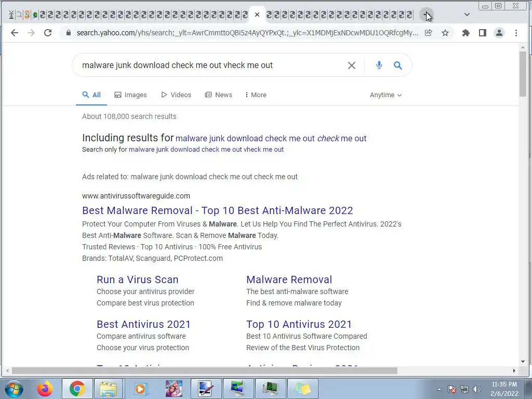Open the taskbar icon of a monitor with a red pen
The image size is (532, 399).
[206, 389]
